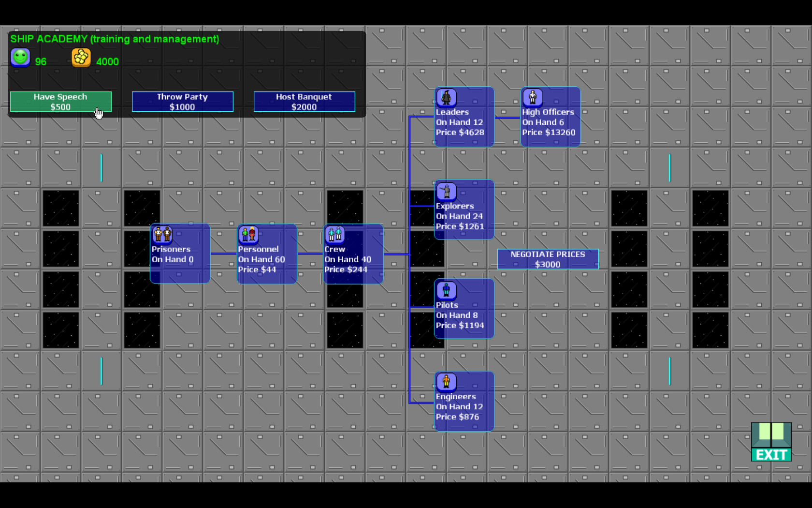Throw Party for $1000
The width and height of the screenshot is (812, 508).
pos(183,102)
